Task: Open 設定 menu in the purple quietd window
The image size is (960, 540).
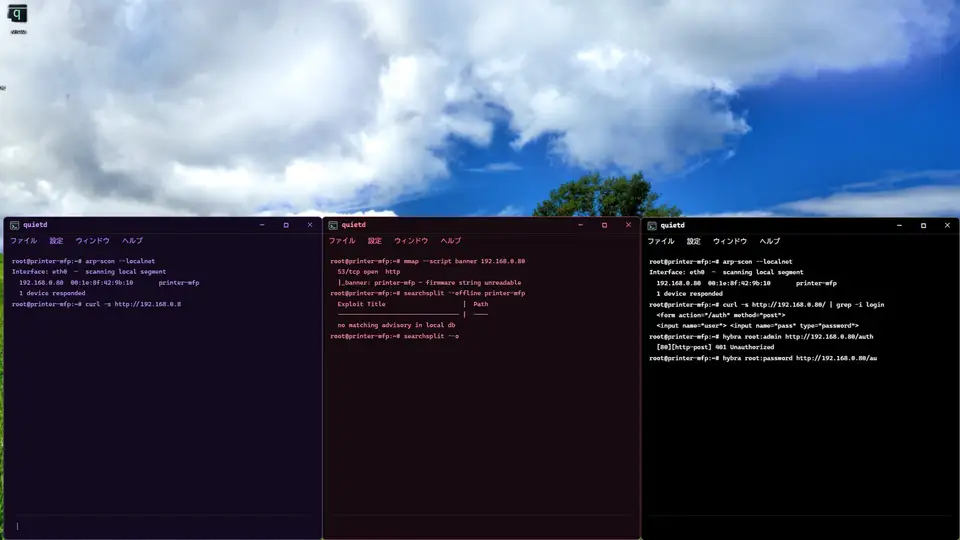Action: pos(56,241)
